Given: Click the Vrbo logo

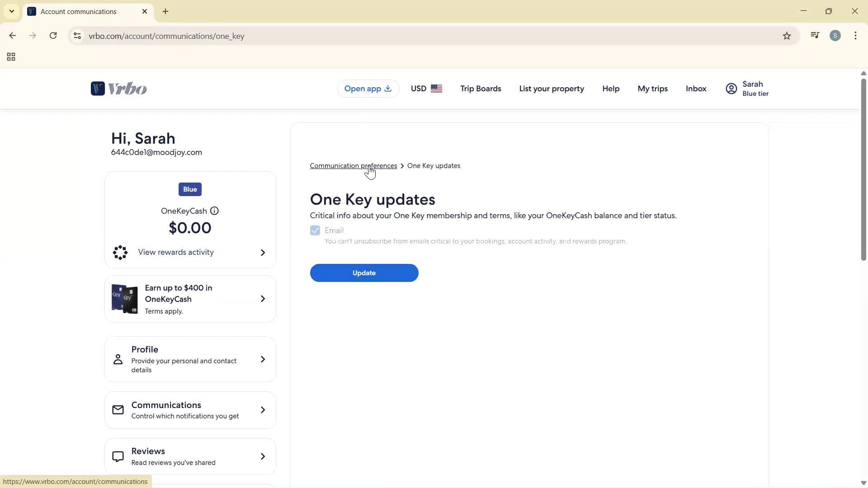Looking at the screenshot, I should (118, 89).
